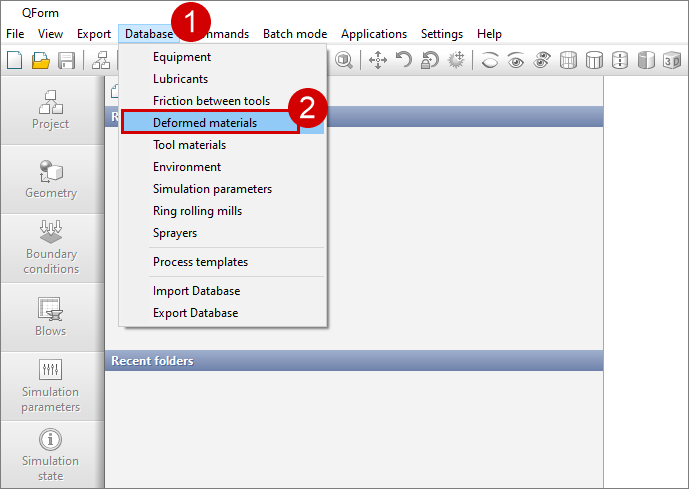This screenshot has height=489, width=689.
Task: Click the open folder toolbar icon
Action: pos(41,60)
